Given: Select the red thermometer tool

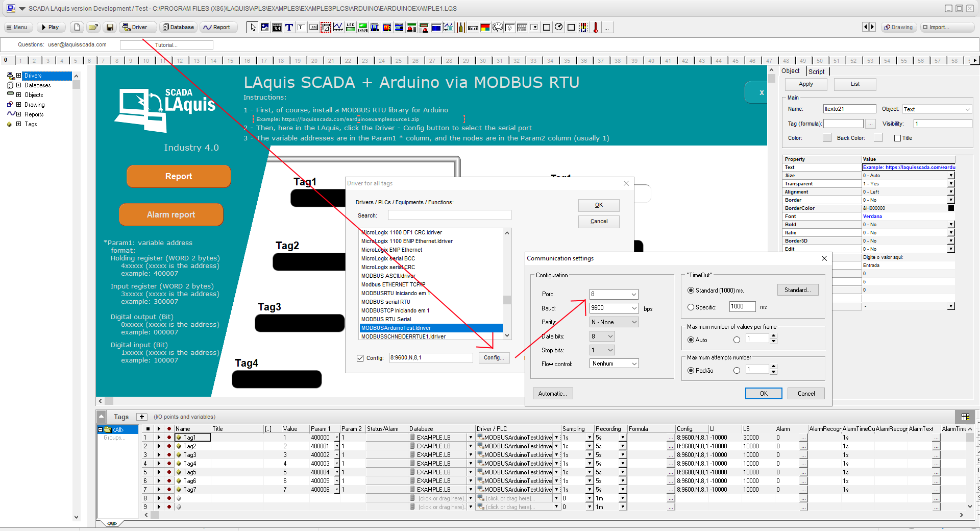Looking at the screenshot, I should coord(595,27).
